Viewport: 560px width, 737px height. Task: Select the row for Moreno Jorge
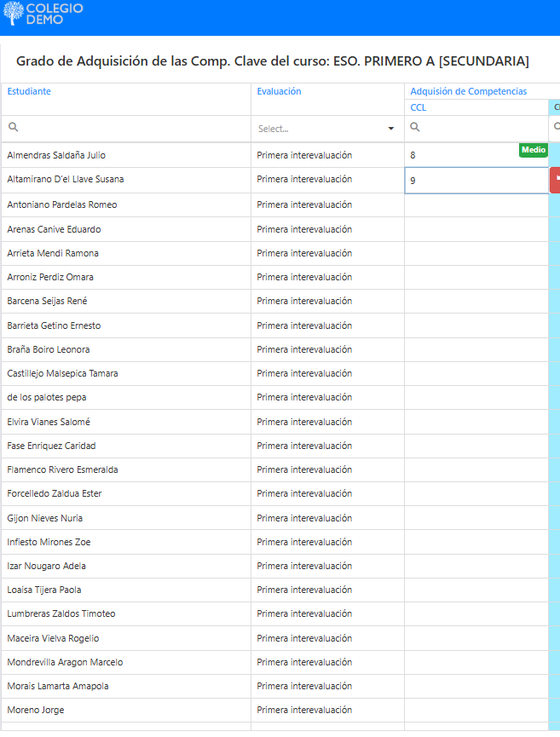pos(36,710)
